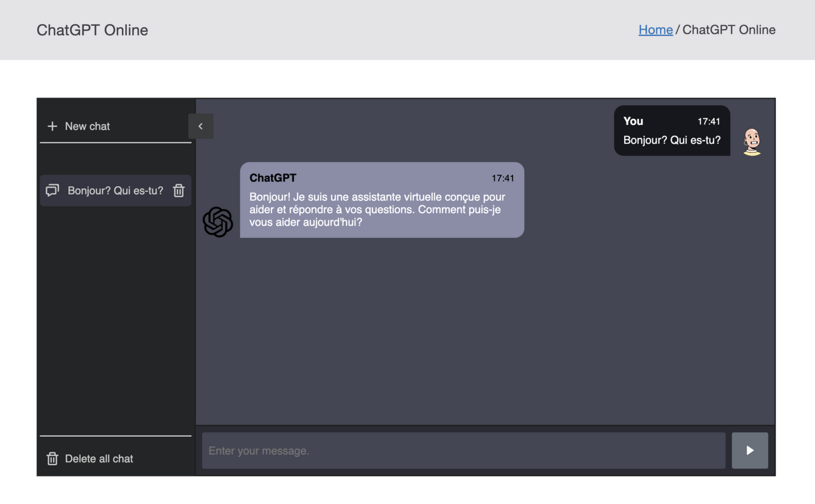Click the 17:41 timestamp on the You message

click(709, 121)
